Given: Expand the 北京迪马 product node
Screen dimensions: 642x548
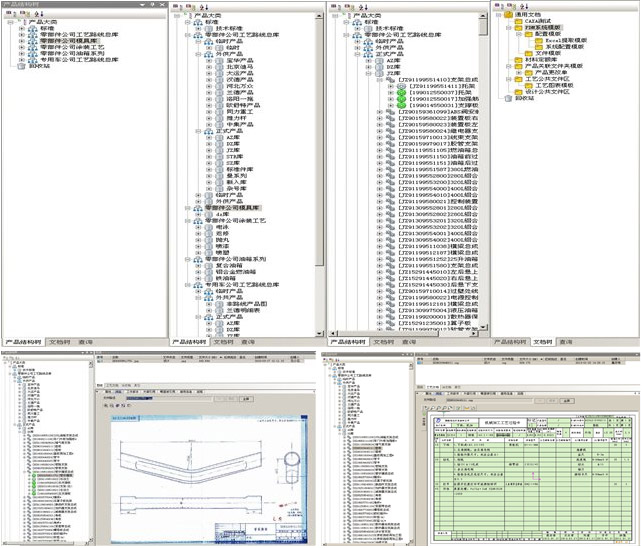Looking at the screenshot, I should [207, 67].
